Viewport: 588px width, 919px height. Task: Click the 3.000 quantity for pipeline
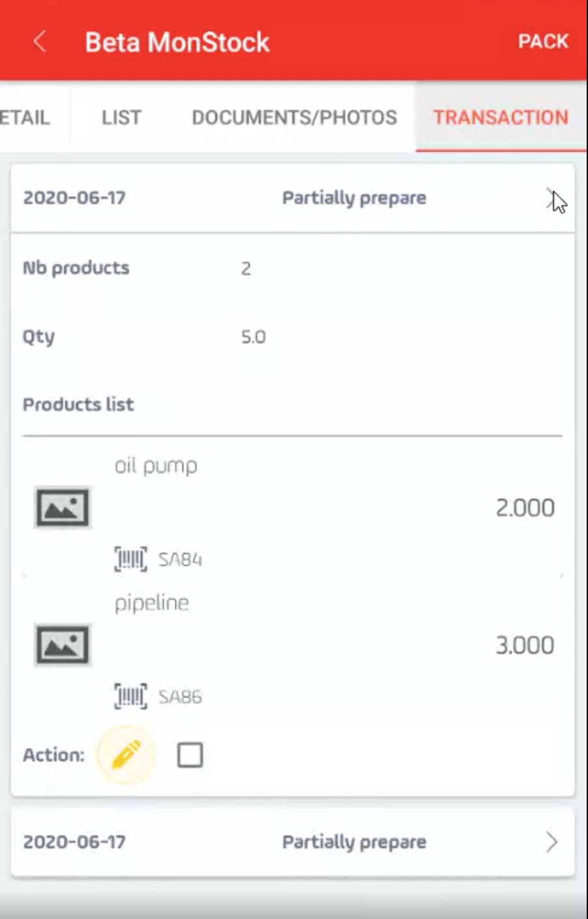coord(525,645)
